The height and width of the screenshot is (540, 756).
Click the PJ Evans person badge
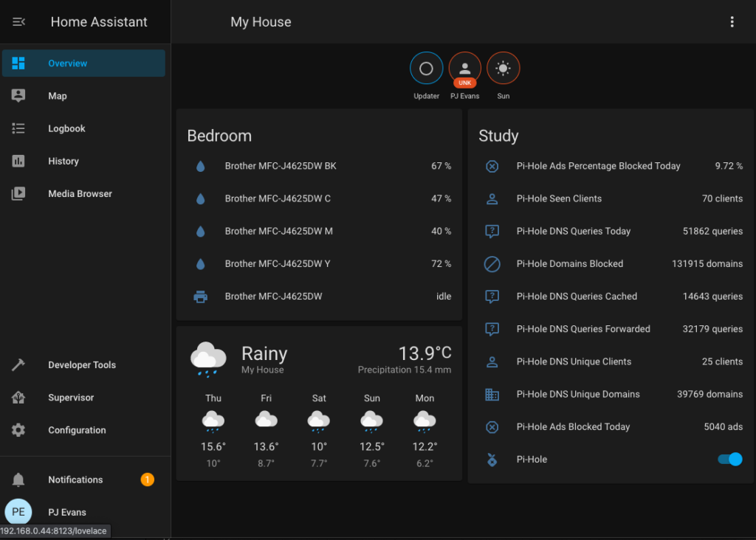[x=464, y=69]
